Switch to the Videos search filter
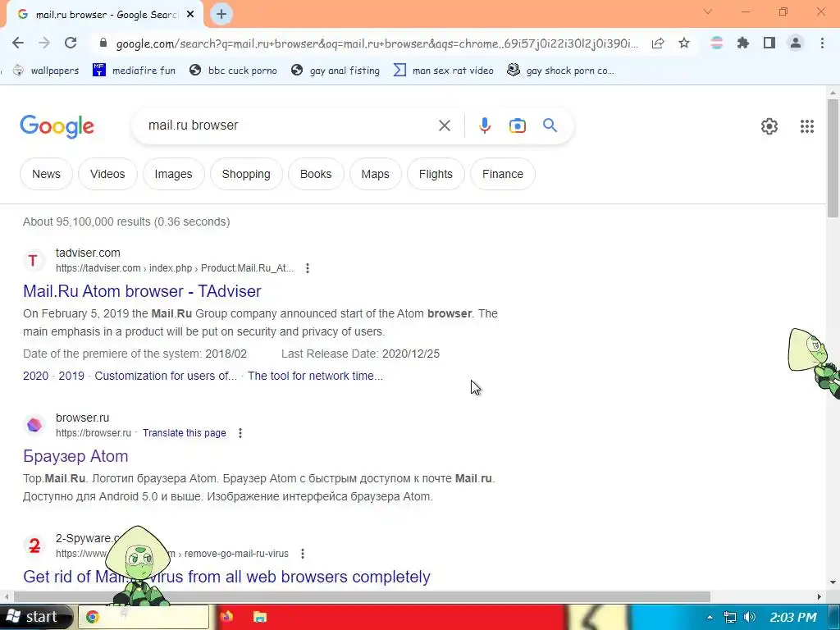 107,174
